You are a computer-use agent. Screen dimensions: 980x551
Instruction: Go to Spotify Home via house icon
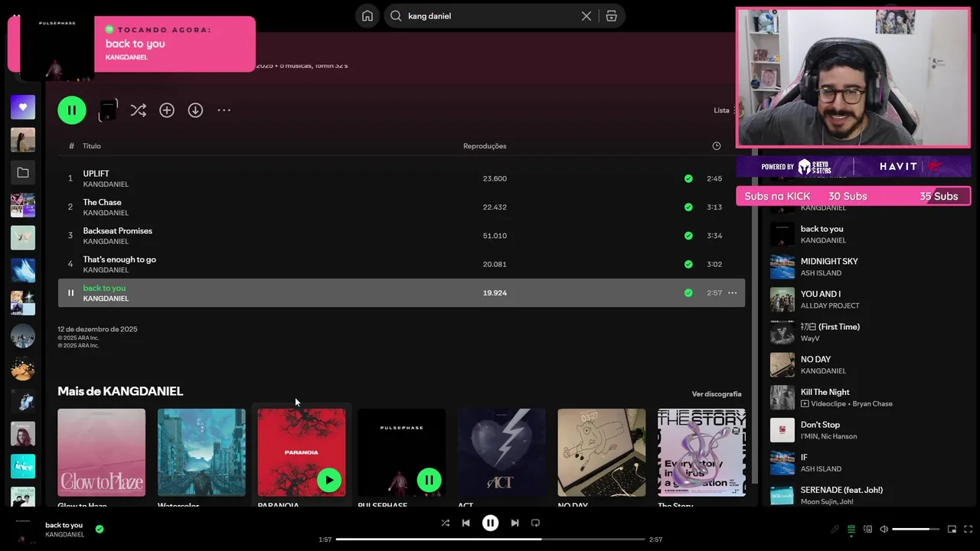click(367, 16)
